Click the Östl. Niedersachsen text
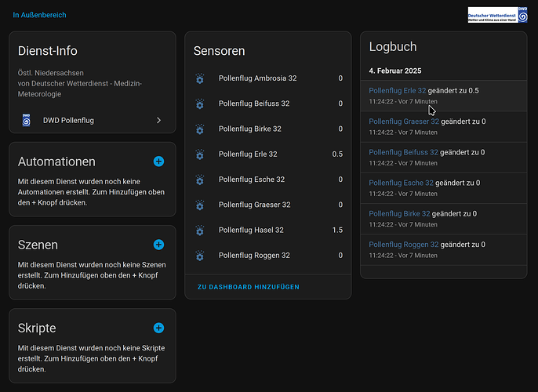This screenshot has height=392, width=538. pos(51,73)
